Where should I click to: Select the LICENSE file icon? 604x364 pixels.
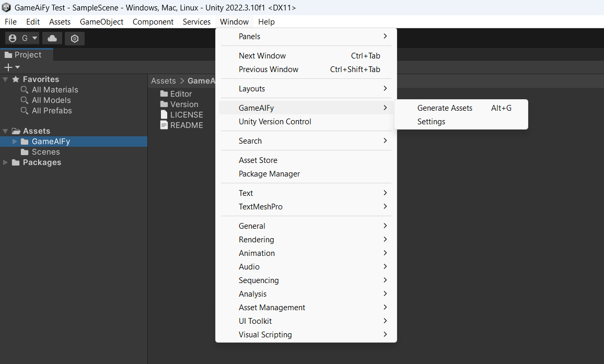tap(164, 115)
